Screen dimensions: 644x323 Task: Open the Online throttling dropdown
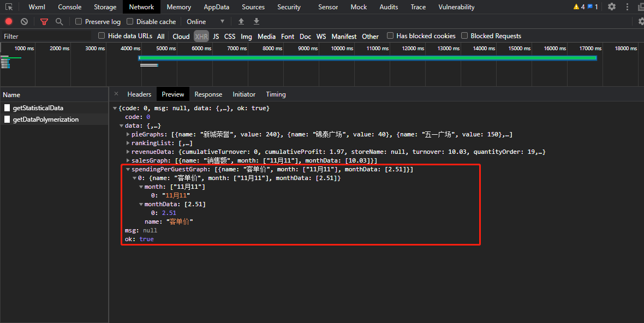coord(205,21)
